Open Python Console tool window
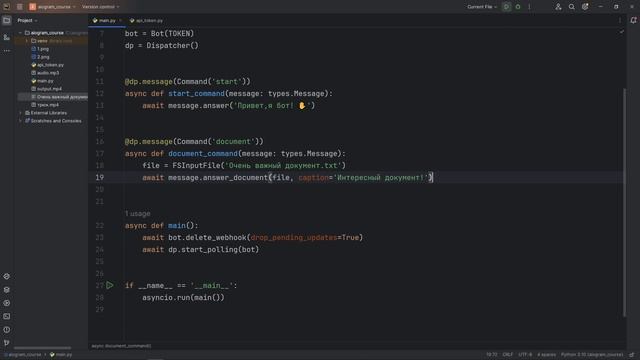Viewport: 640px width, 360px height. tap(7, 303)
